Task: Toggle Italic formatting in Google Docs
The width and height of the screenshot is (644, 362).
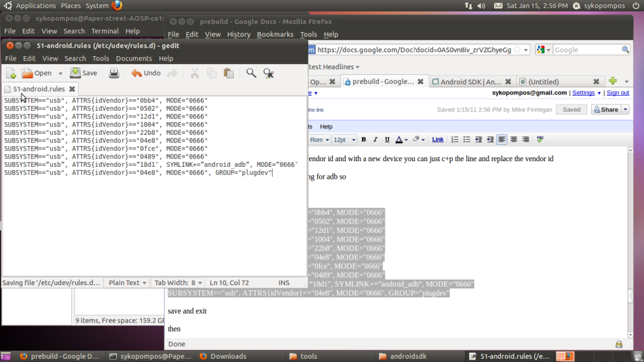Action: tap(375, 140)
